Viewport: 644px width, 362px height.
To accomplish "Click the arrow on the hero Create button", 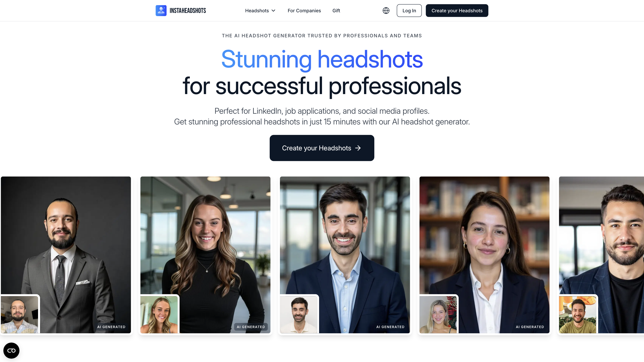I will [x=358, y=148].
